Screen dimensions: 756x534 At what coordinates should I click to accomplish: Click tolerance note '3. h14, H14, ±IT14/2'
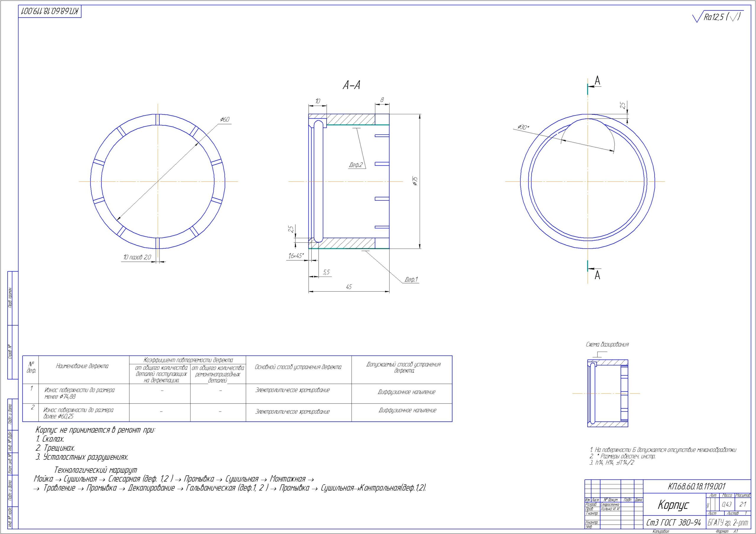[x=612, y=463]
